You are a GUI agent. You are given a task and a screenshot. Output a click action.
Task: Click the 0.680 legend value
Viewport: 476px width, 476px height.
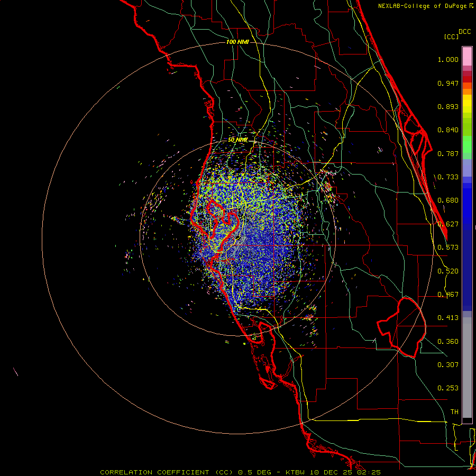coord(448,200)
